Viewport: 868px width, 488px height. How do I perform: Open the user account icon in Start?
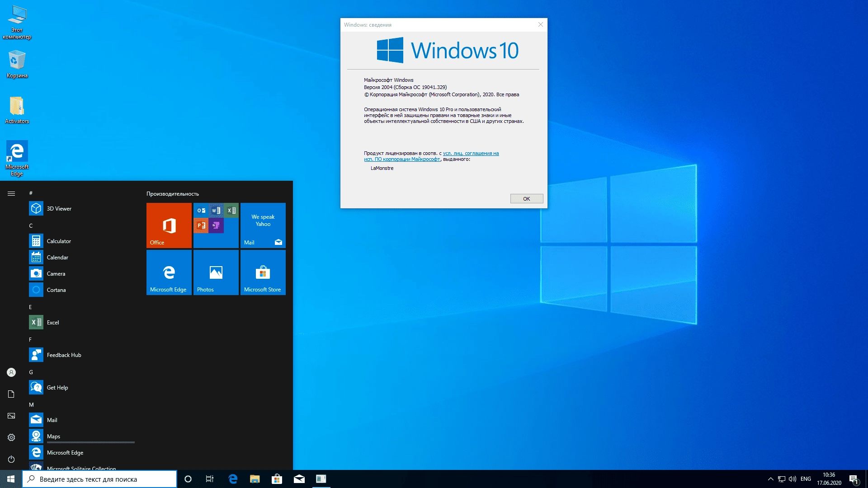(11, 372)
